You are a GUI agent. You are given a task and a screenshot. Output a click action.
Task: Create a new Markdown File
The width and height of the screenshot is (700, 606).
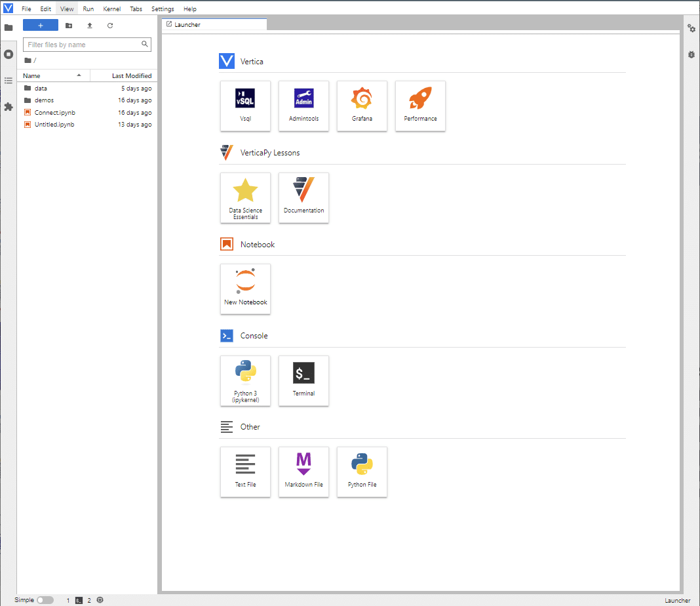tap(303, 472)
